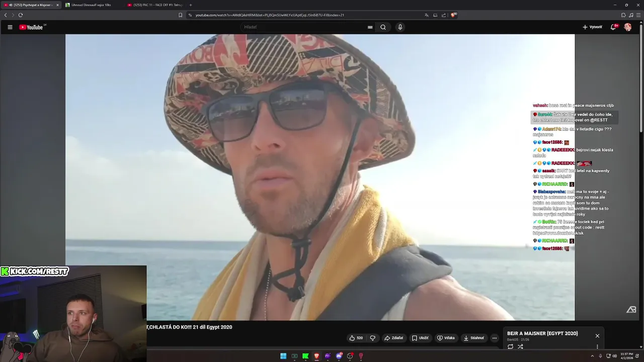The width and height of the screenshot is (644, 362).
Task: Start voice search with the microphone
Action: click(x=400, y=27)
